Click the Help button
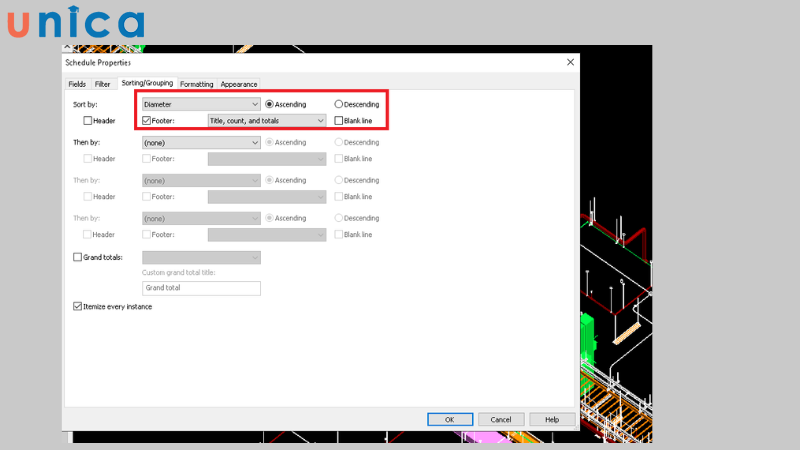Screen dimensions: 800x450 pyautogui.click(x=552, y=419)
